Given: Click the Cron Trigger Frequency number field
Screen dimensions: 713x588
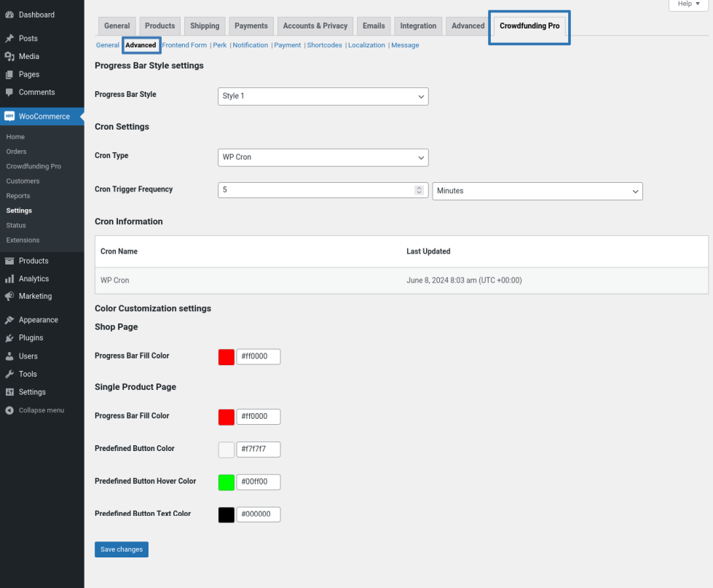Looking at the screenshot, I should pyautogui.click(x=317, y=190).
